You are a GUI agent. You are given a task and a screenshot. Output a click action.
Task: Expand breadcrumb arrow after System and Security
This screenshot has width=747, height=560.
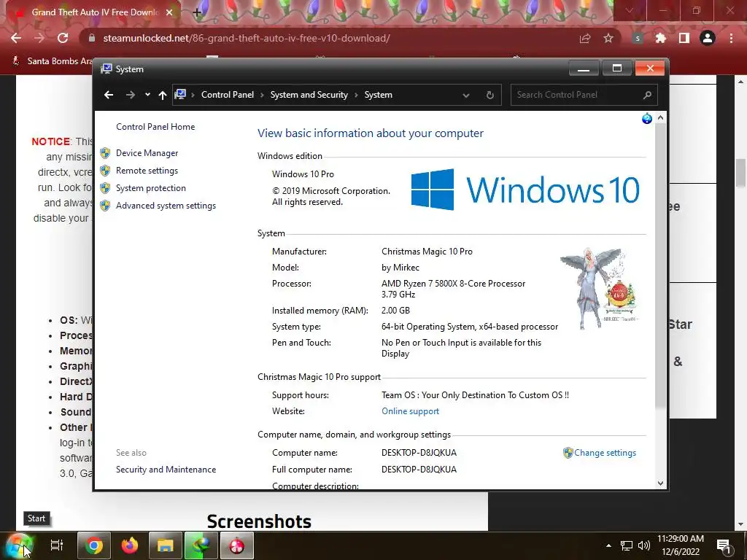click(356, 95)
